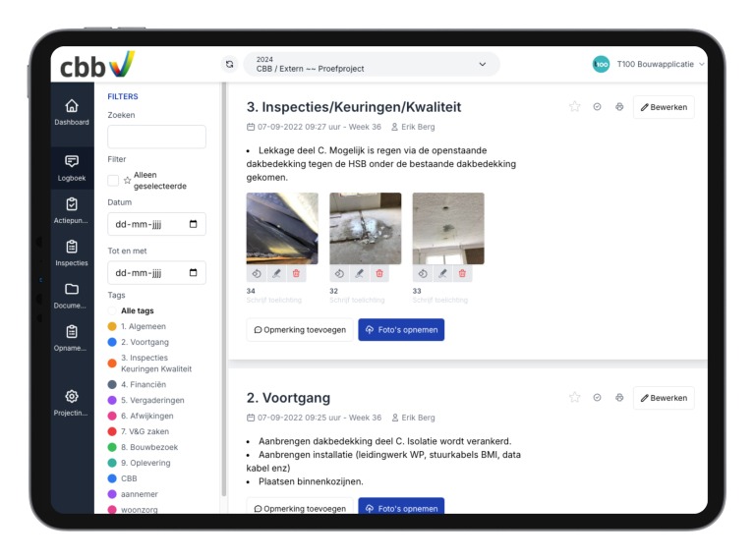Open Inspecties in sidebar

tap(72, 252)
